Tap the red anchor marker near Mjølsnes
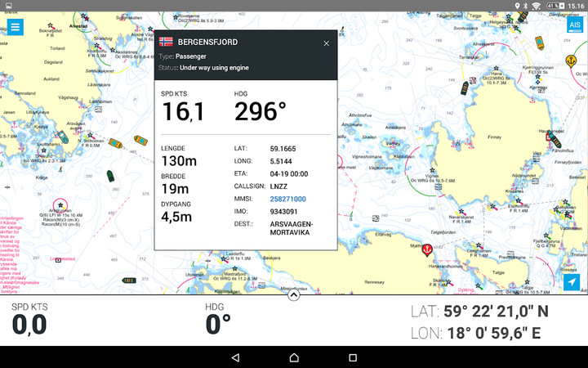588x368 pixels. [426, 250]
